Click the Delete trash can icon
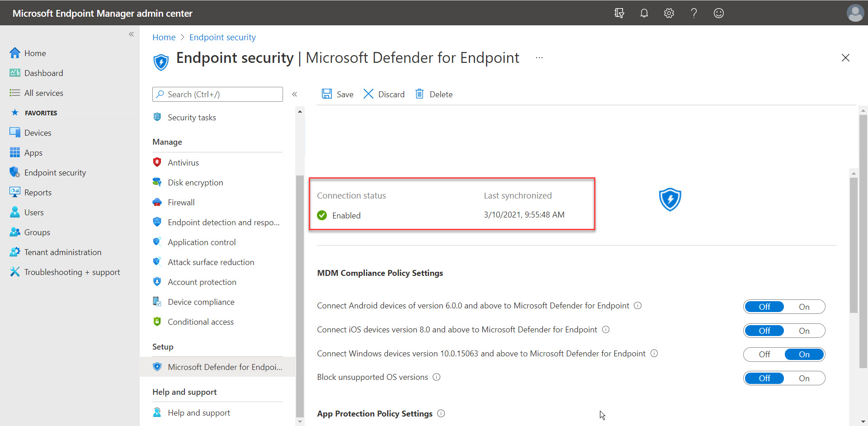 [420, 94]
